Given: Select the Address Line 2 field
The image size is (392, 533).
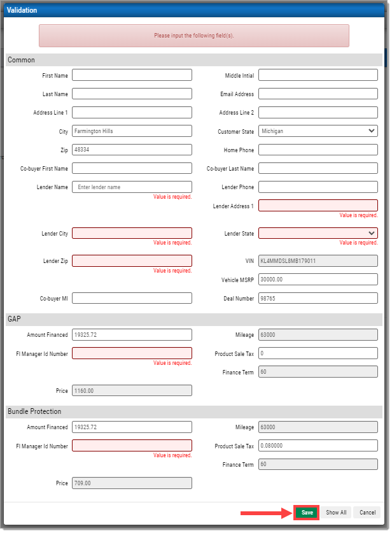Looking at the screenshot, I should [x=318, y=113].
